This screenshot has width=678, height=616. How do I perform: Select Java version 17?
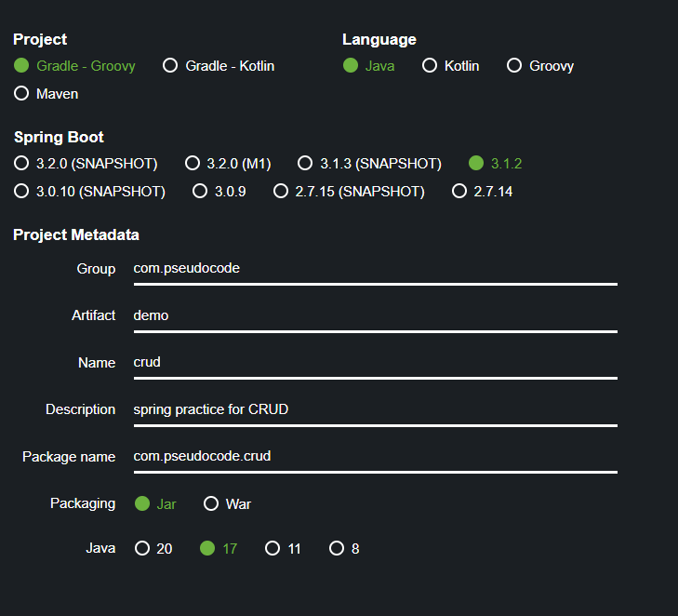pyautogui.click(x=219, y=548)
